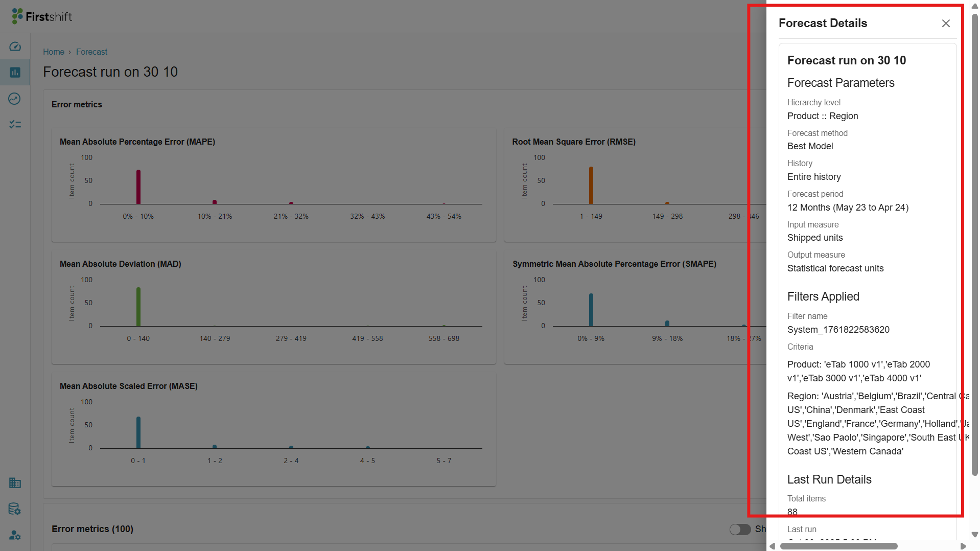Select the 'Root Mean Square Error (RMSE)' title
Screen dimensions: 980x551
[x=574, y=142]
